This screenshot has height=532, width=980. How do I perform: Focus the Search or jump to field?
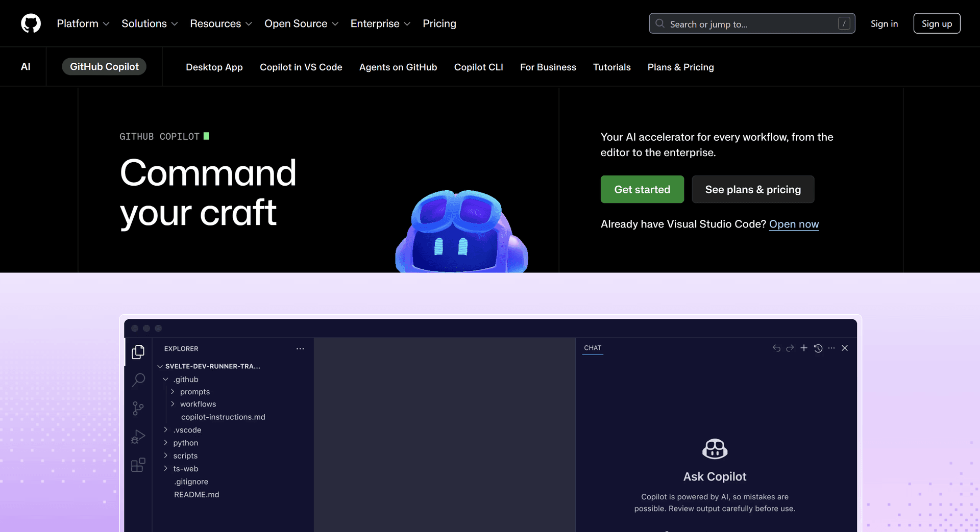pos(752,23)
